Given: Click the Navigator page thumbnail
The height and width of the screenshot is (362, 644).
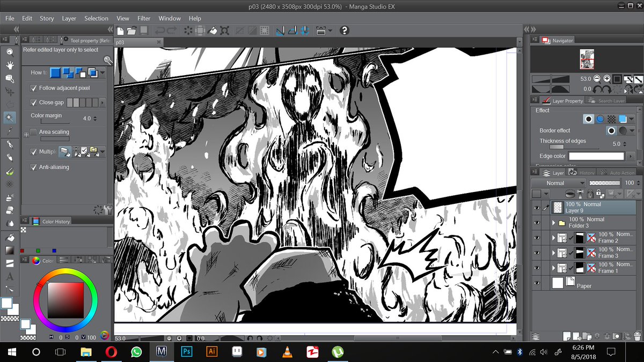Looking at the screenshot, I should [x=587, y=60].
